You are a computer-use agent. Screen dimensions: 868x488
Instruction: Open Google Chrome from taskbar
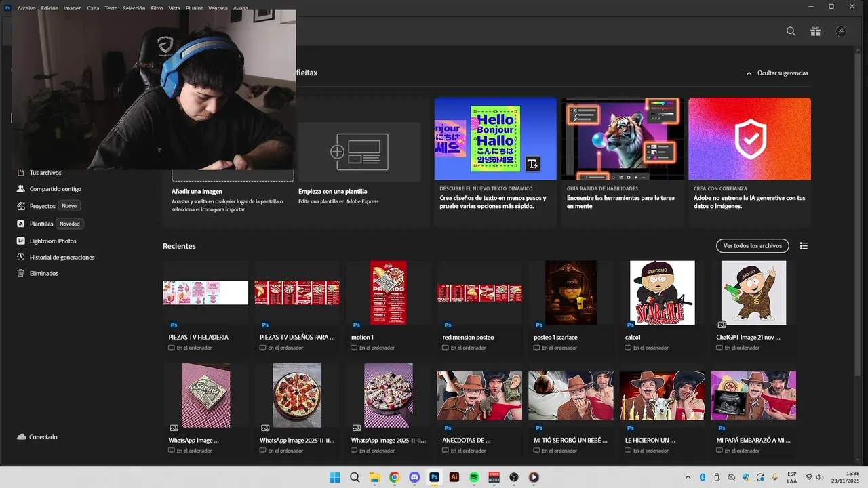coord(395,477)
